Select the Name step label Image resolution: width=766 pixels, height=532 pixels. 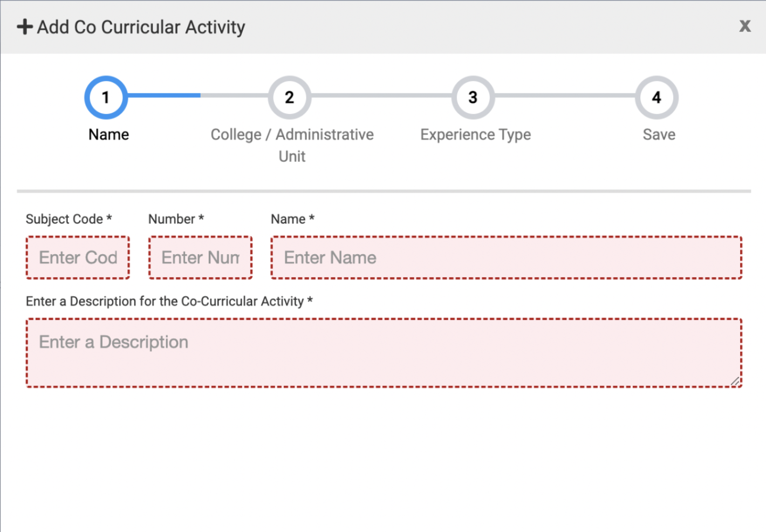[x=108, y=134]
